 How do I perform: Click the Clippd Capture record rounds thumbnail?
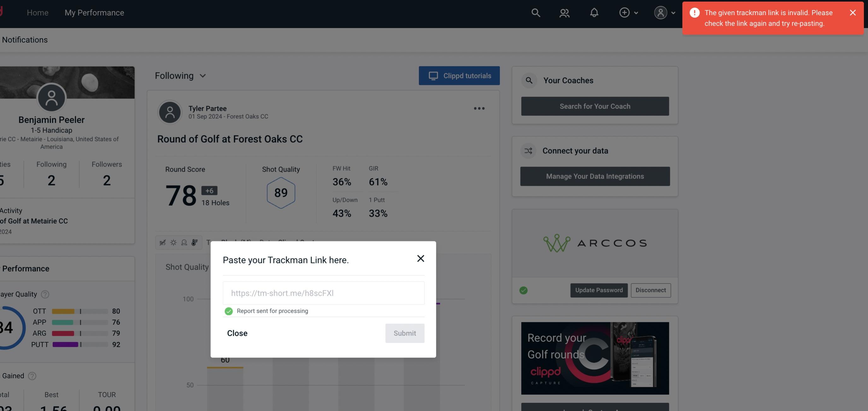(x=595, y=358)
